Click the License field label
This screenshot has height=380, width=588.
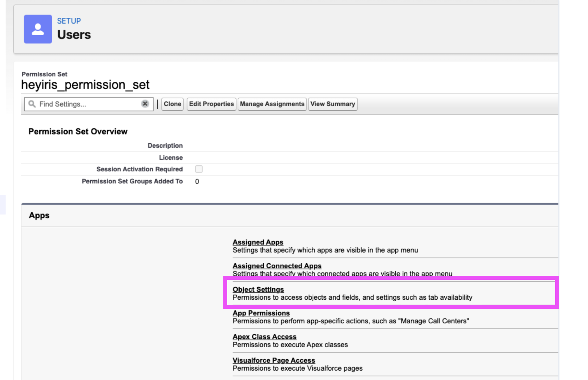[171, 158]
